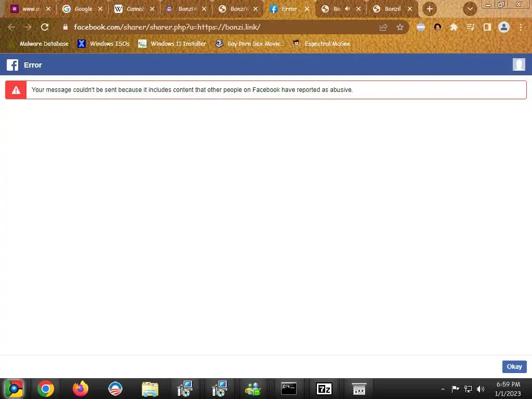
Task: Bookmark this page with the star icon
Action: (400, 27)
